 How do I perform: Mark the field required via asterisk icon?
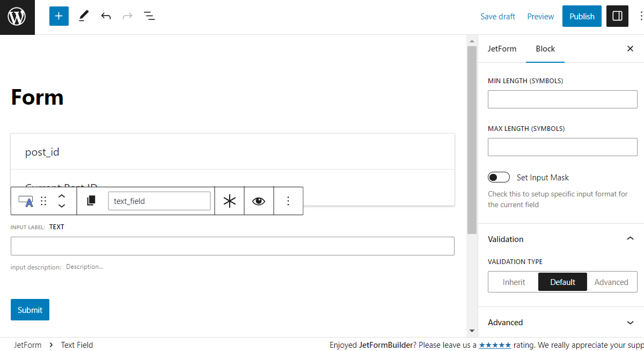tap(229, 200)
